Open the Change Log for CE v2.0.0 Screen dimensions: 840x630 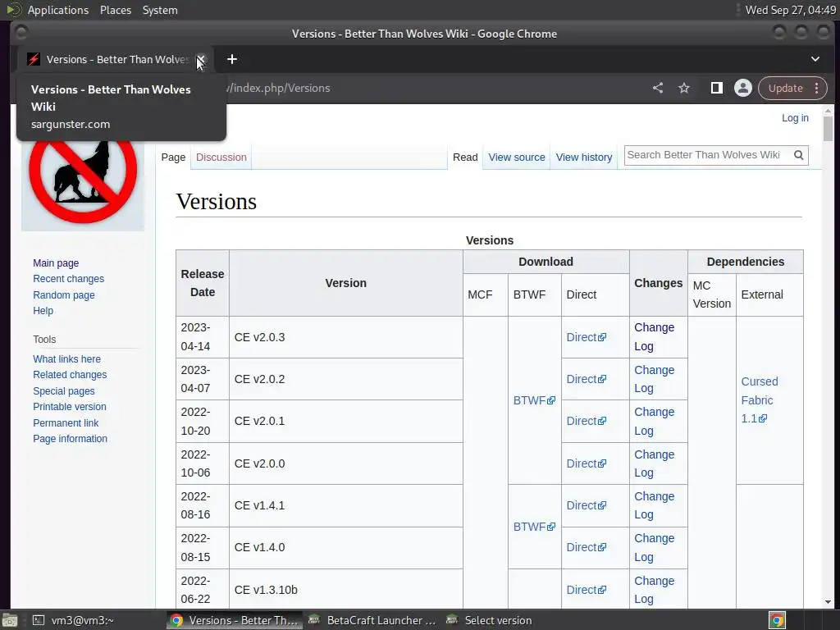click(654, 463)
